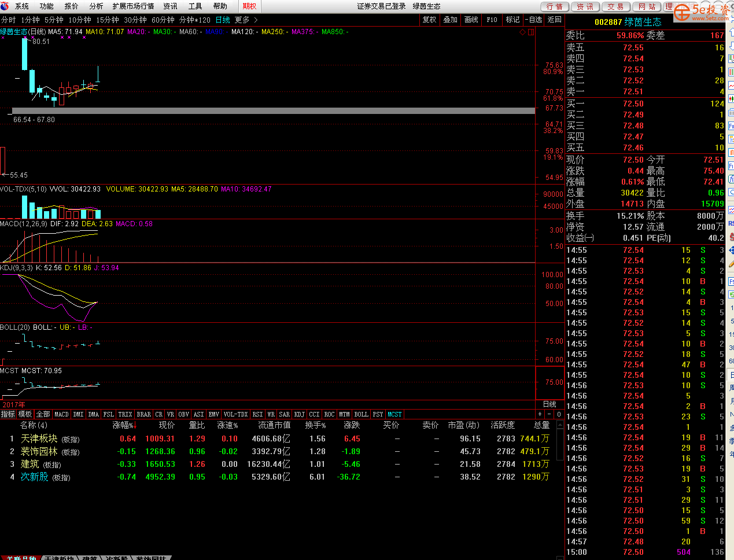Switch chart to 5分钟 period
This screenshot has height=560, width=734.
coord(54,20)
